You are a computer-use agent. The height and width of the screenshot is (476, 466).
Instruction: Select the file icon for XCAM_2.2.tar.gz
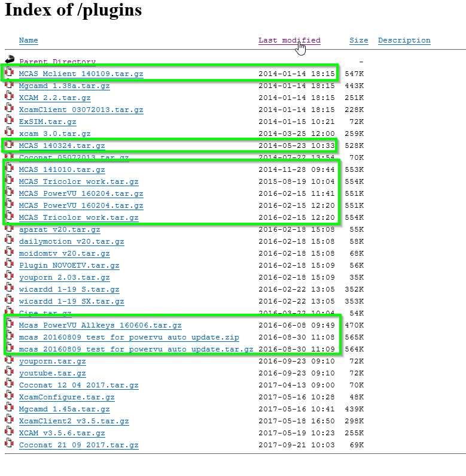click(10, 96)
